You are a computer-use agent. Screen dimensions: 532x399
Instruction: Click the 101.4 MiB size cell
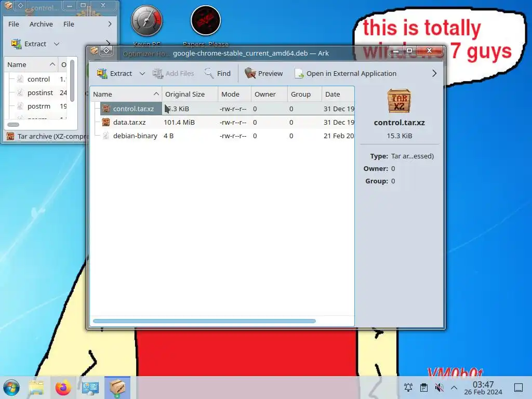[x=179, y=122]
